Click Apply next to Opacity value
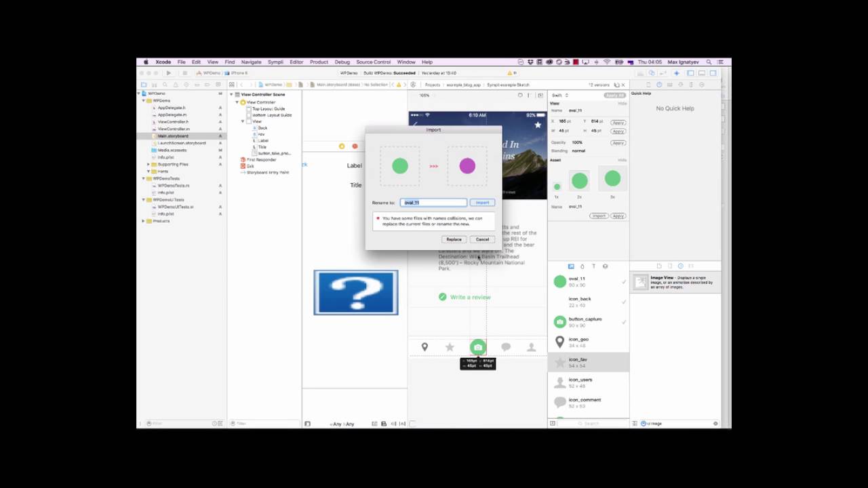Viewport: 868px width, 488px height. pyautogui.click(x=618, y=143)
